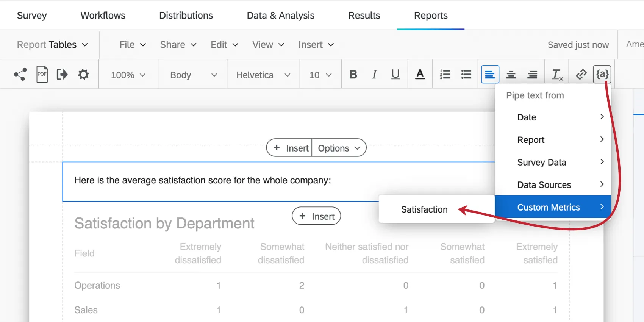Toggle italic formatting
The width and height of the screenshot is (644, 322).
point(374,75)
